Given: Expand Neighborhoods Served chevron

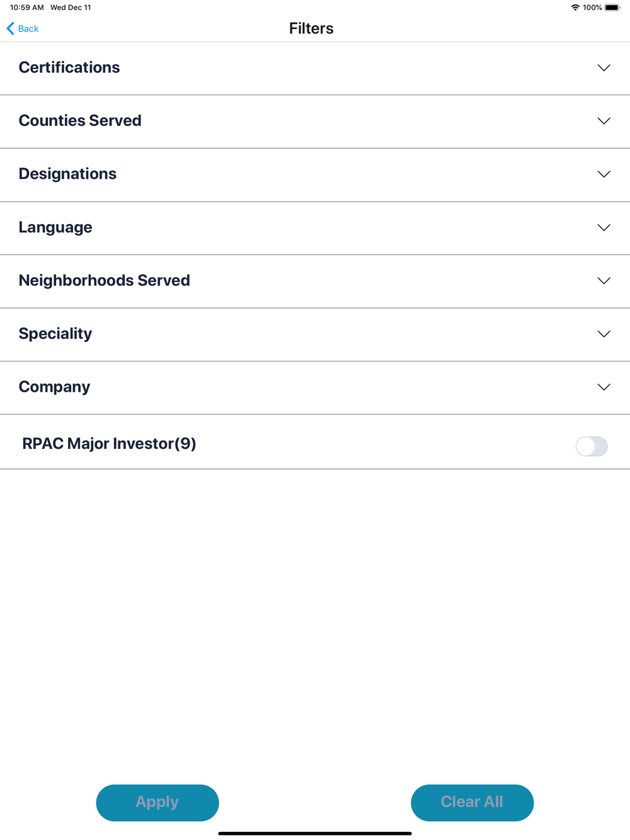Looking at the screenshot, I should [604, 281].
